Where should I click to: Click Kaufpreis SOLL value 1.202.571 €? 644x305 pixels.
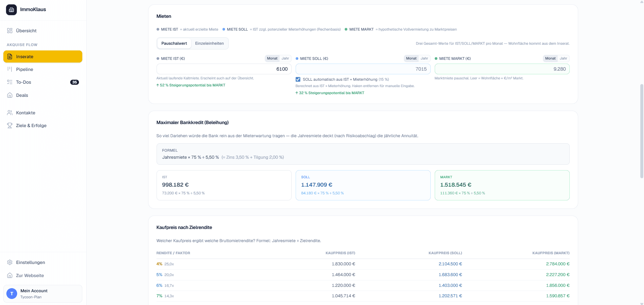point(450,296)
